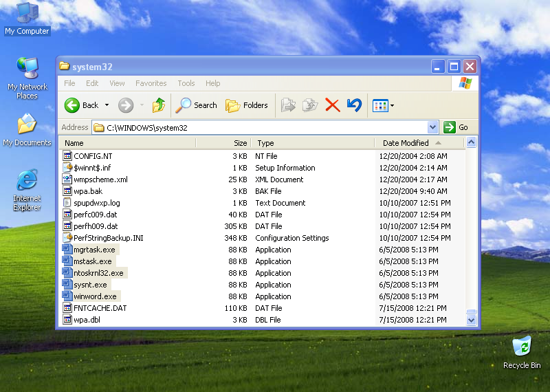Select the wmpscheme.xml file

100,179
